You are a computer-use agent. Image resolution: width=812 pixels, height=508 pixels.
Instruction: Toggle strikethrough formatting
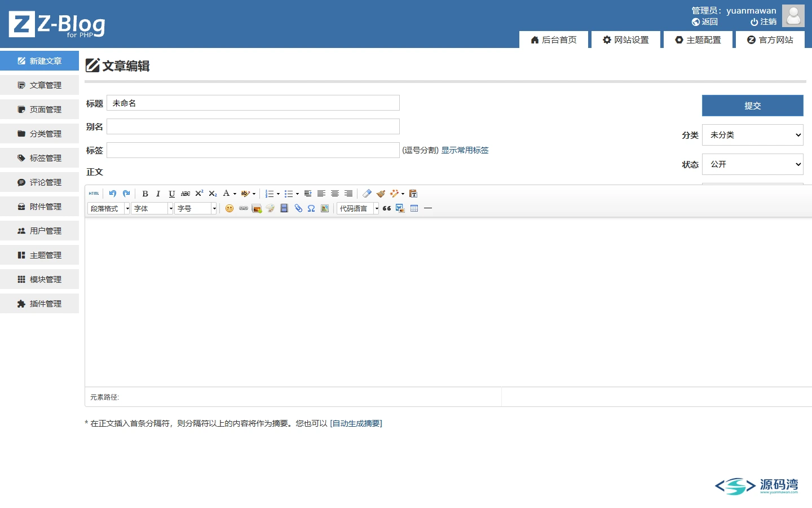[186, 194]
